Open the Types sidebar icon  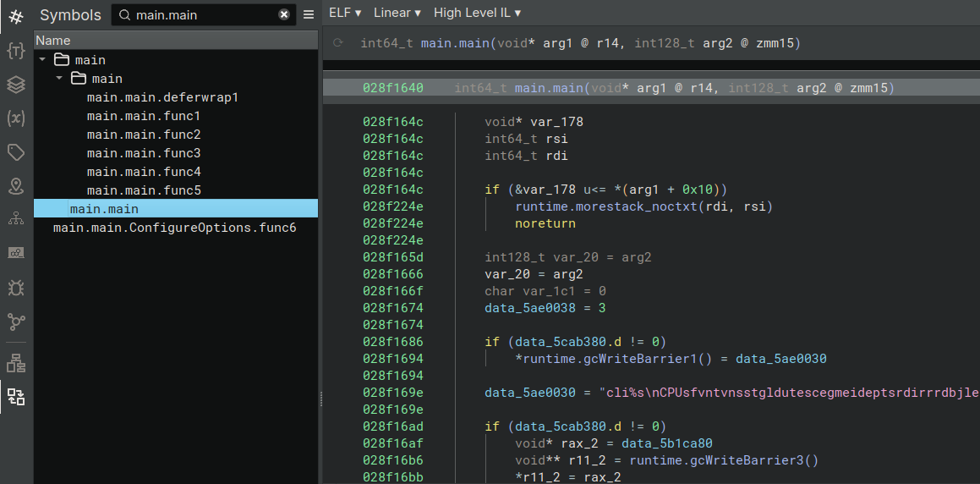click(16, 50)
